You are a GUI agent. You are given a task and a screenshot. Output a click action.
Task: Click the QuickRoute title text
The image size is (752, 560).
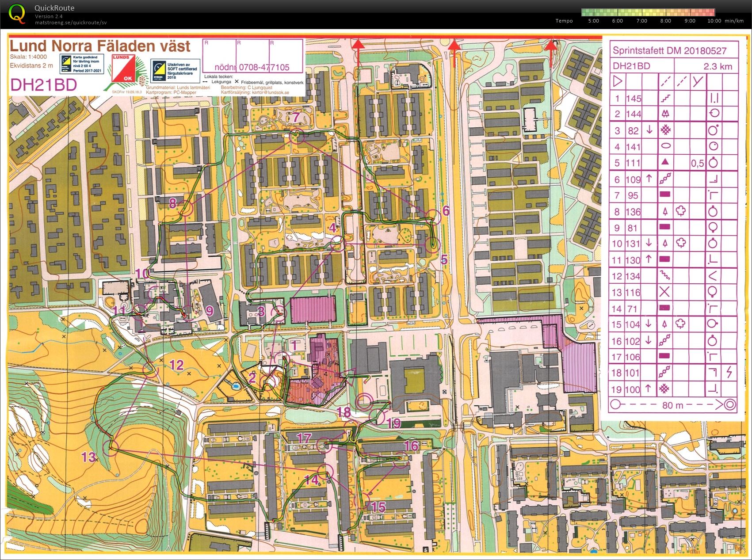[54, 8]
